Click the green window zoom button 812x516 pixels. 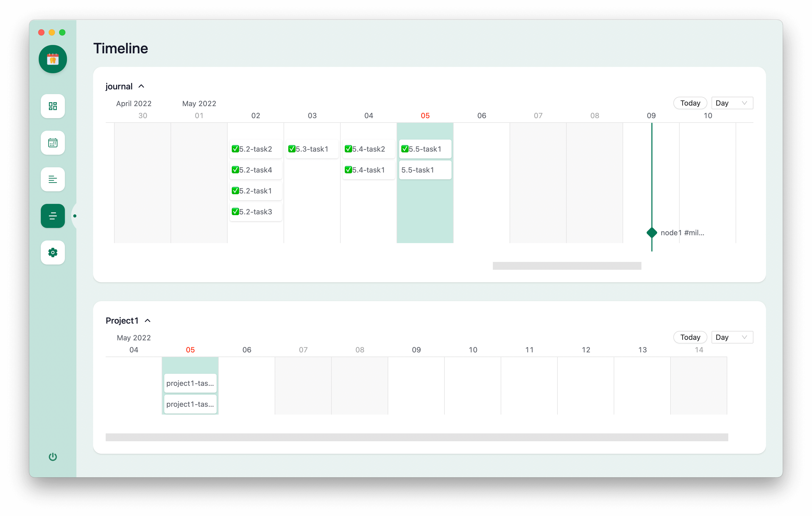(x=62, y=32)
